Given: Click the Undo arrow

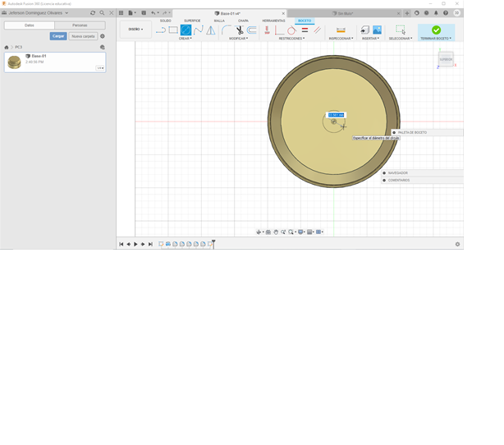Looking at the screenshot, I should (x=153, y=13).
